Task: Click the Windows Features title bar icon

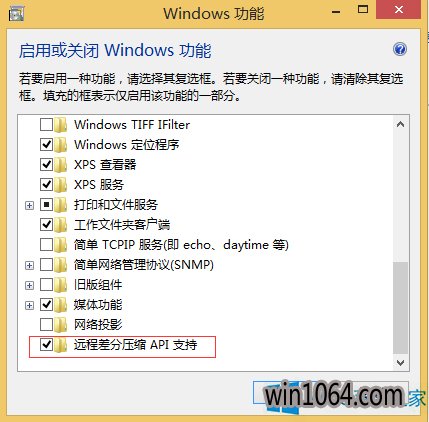Action: (x=16, y=14)
